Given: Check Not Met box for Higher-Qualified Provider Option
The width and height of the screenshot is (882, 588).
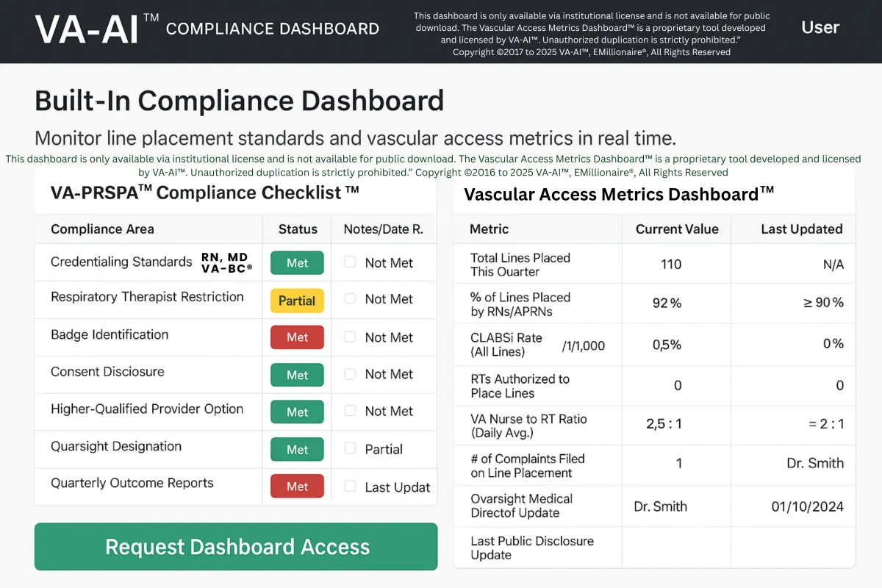Looking at the screenshot, I should [351, 410].
